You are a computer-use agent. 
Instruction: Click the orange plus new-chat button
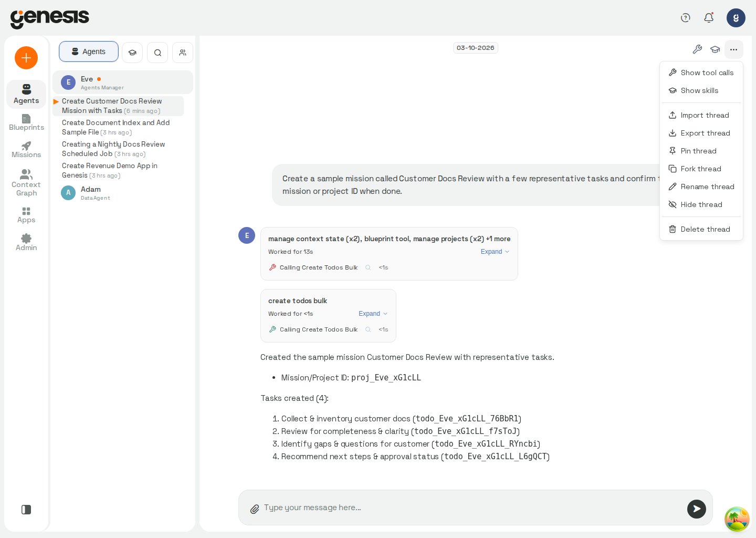(26, 58)
